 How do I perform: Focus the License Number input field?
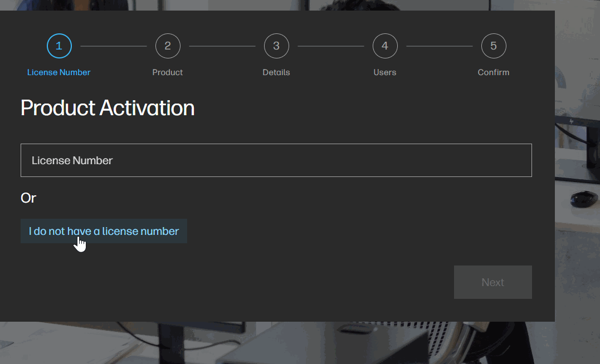point(276,160)
